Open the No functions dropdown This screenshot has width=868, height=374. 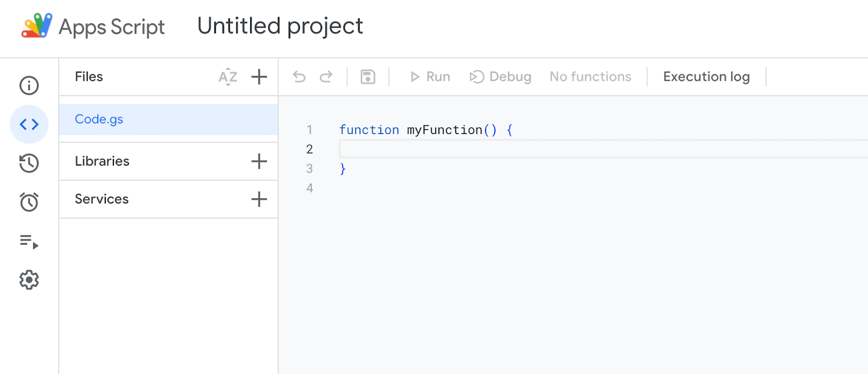[x=590, y=77]
